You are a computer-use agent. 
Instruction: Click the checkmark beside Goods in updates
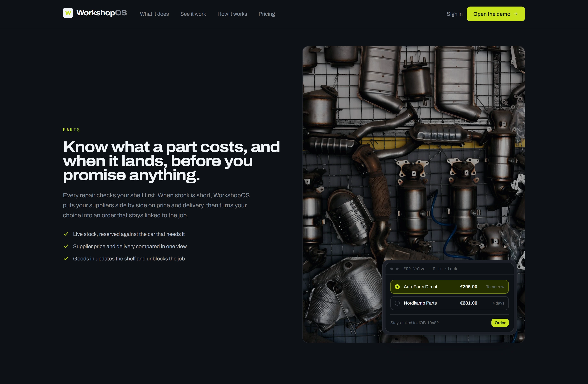(66, 258)
